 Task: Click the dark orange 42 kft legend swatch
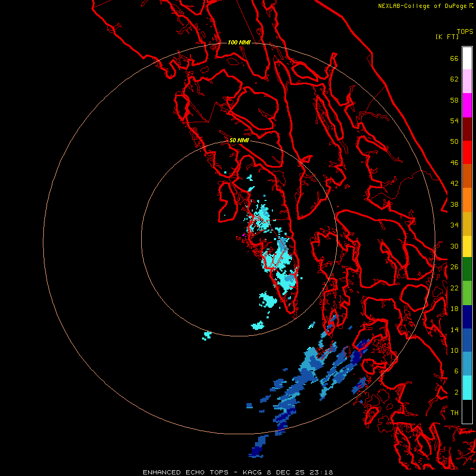click(467, 176)
